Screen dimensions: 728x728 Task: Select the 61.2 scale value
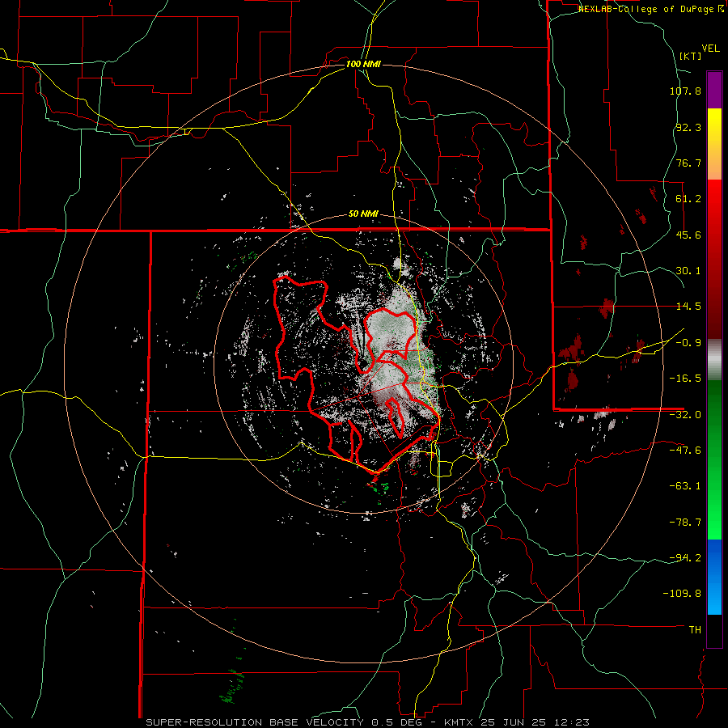[688, 199]
